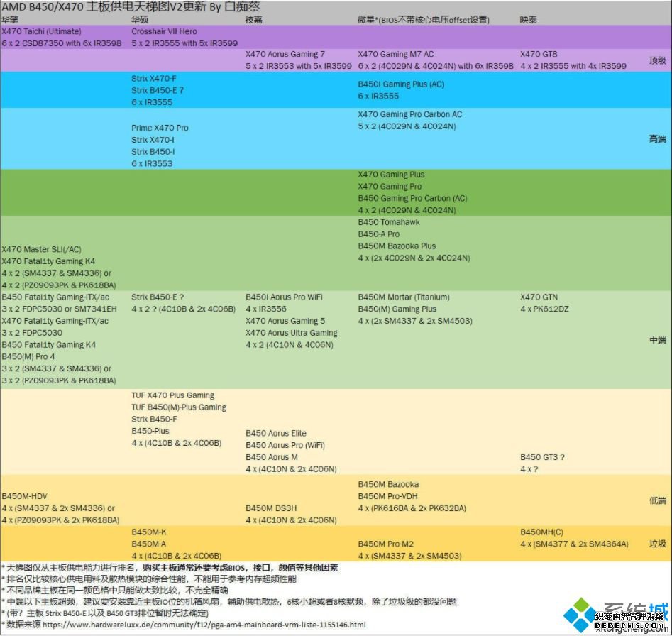Click the 华擎 column header
Image resolution: width=672 pixels, height=636 pixels.
(10, 20)
